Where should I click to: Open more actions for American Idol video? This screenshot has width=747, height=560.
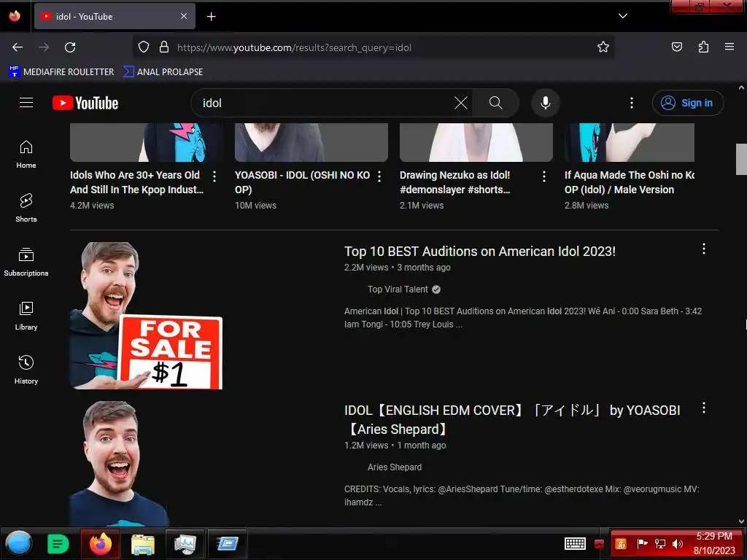(x=704, y=249)
